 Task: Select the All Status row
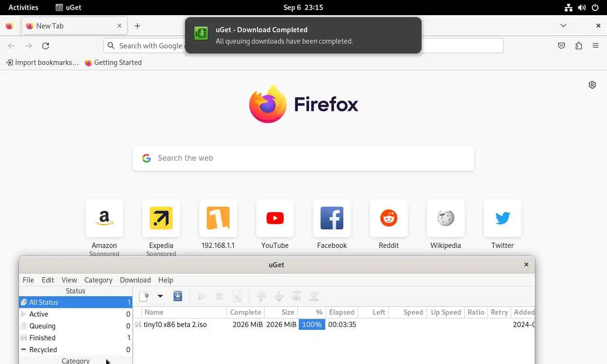tap(75, 302)
